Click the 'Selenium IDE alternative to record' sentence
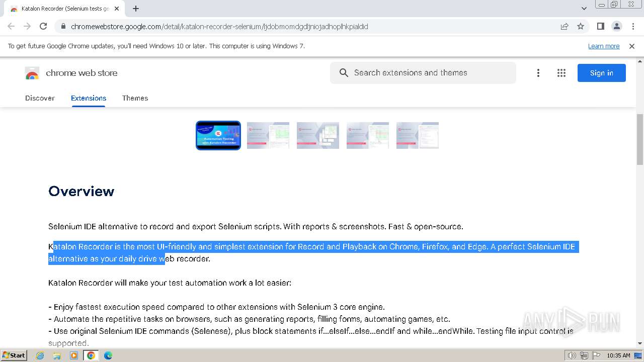The height and width of the screenshot is (362, 644). click(256, 227)
